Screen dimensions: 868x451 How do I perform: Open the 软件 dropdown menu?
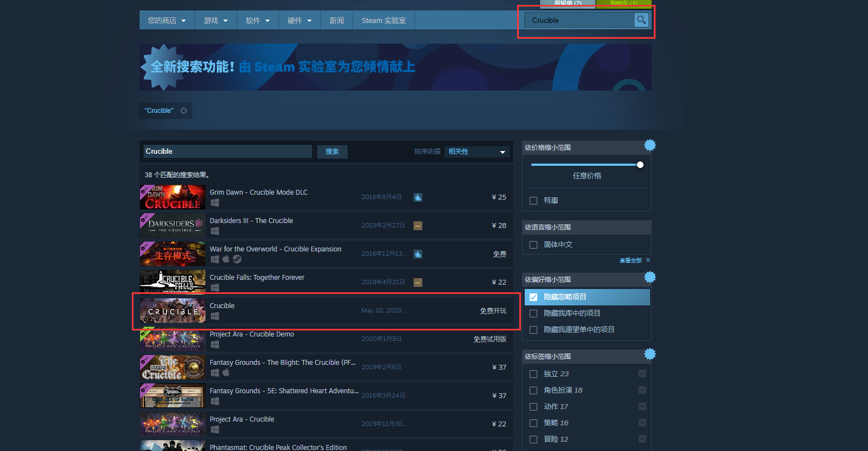[258, 20]
